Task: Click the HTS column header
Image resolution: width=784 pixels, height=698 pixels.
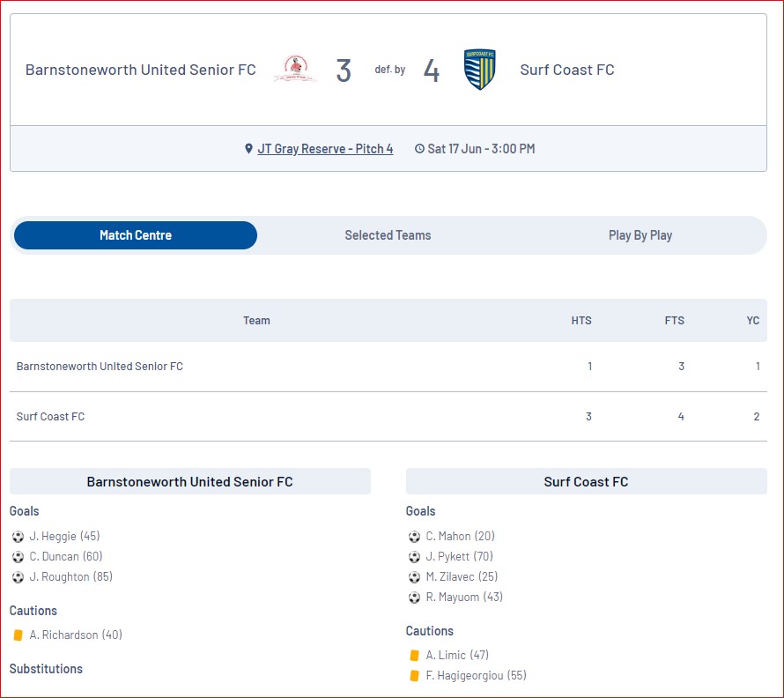Action: pos(581,321)
